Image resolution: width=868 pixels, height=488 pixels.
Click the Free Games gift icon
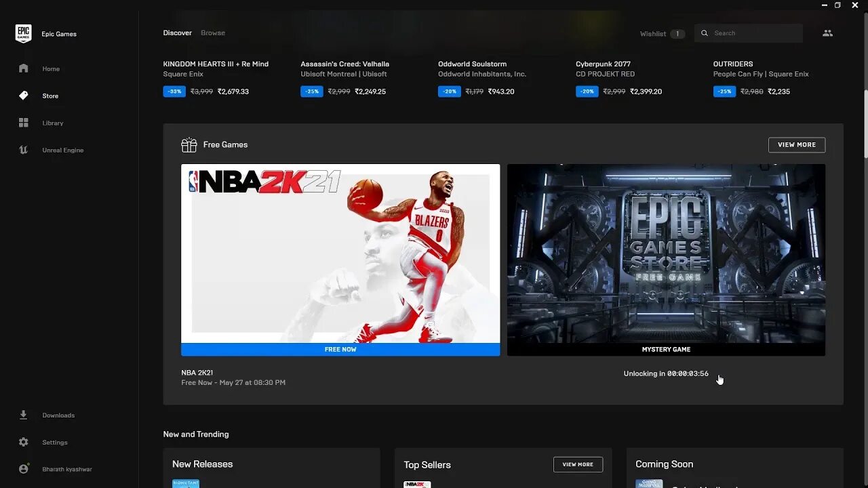pos(189,144)
